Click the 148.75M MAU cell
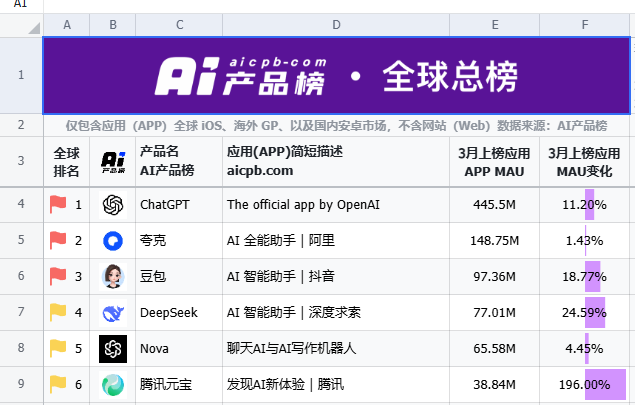This screenshot has height=405, width=635. [494, 241]
